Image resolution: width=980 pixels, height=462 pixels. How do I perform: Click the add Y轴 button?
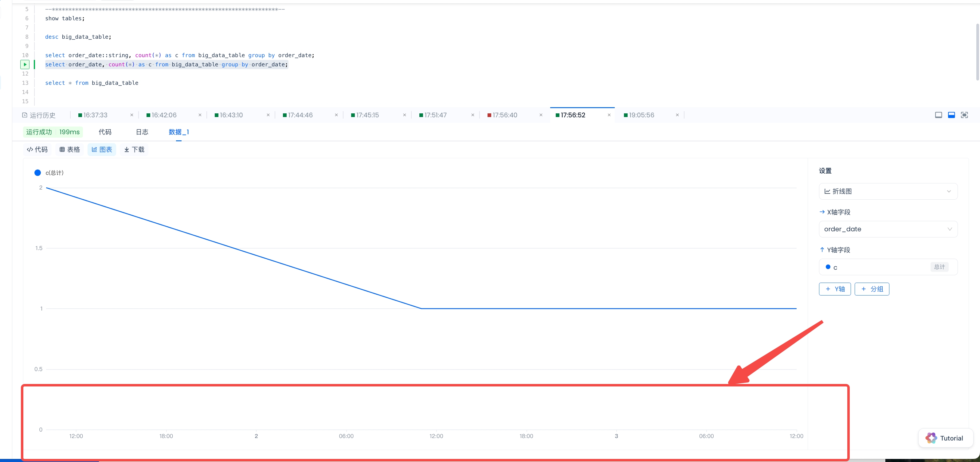point(835,289)
